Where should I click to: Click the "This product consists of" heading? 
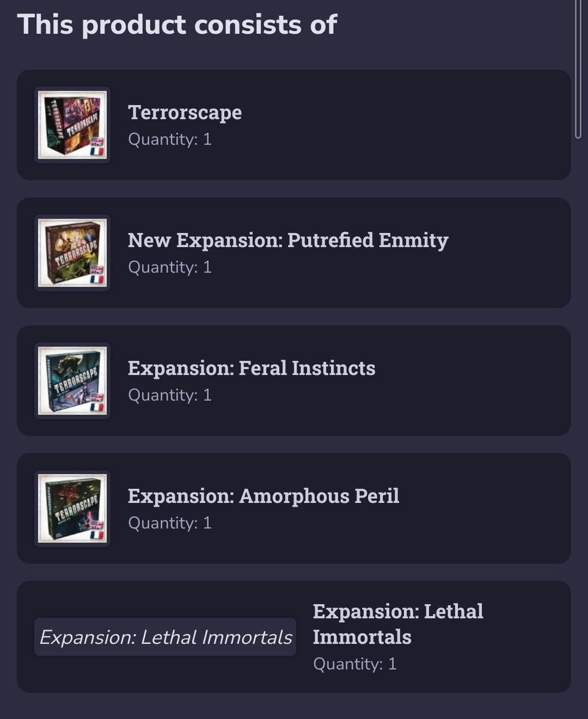coord(177,24)
